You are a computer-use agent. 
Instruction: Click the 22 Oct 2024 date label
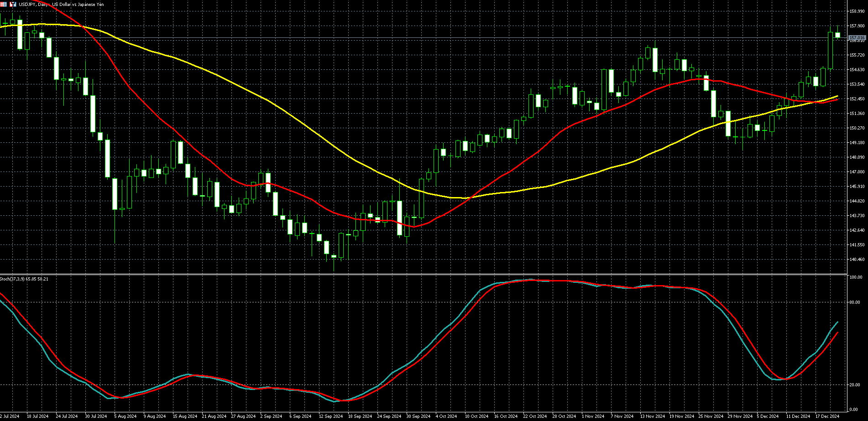click(535, 416)
